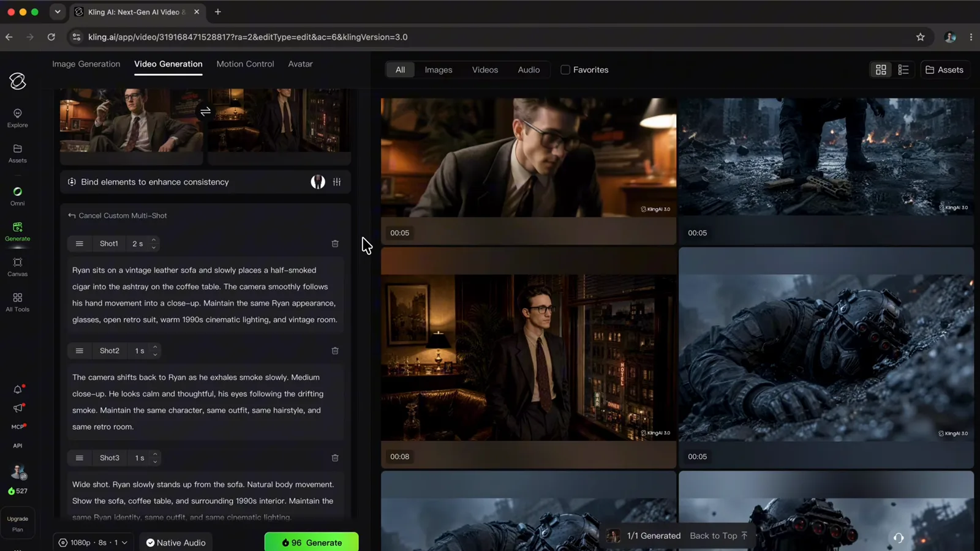Grab Shot1 reorder handle
This screenshot has width=980, height=551.
point(80,244)
